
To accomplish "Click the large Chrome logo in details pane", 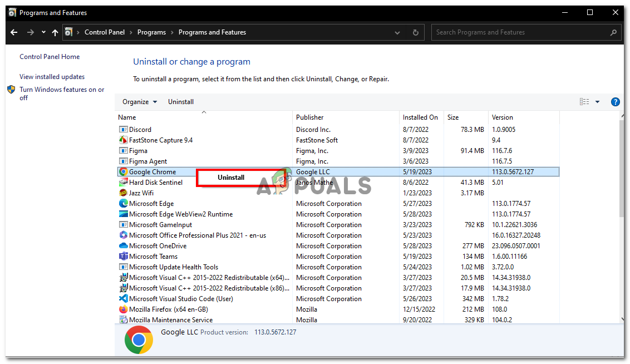I will 139,340.
